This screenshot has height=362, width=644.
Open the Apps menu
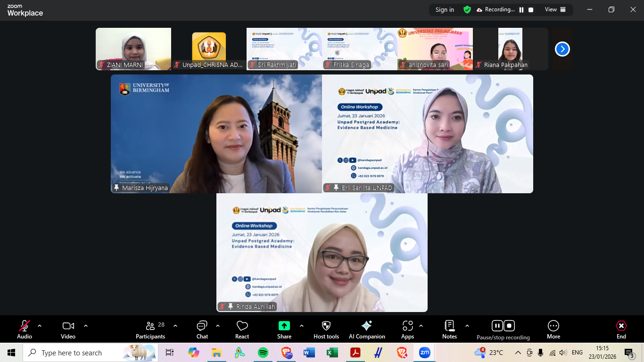coord(407,329)
